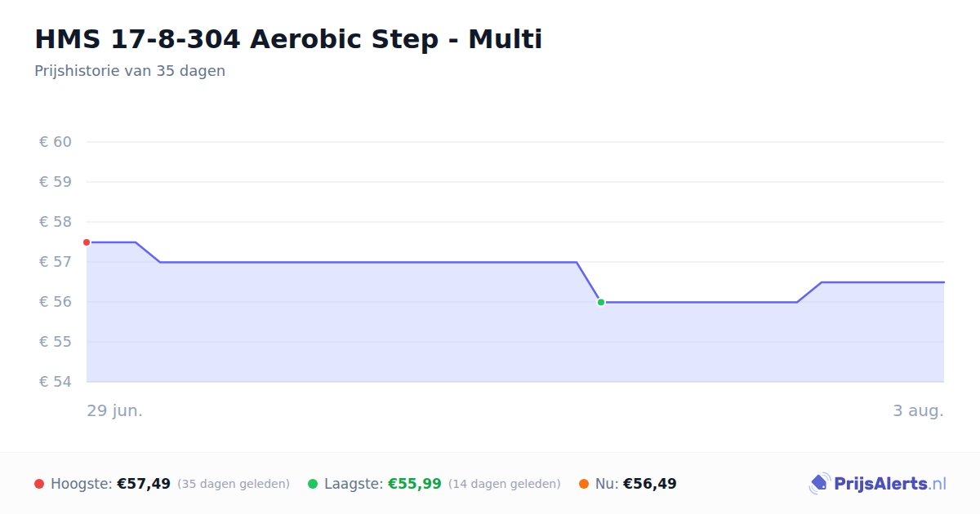Click the 29 jun. start date label
Image resolution: width=980 pixels, height=514 pixels.
[x=115, y=410]
